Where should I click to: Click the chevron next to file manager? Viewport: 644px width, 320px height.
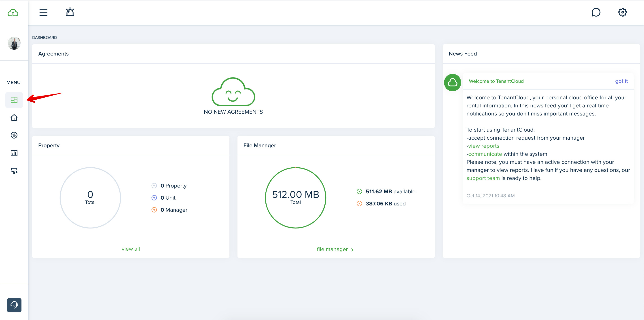tap(352, 250)
